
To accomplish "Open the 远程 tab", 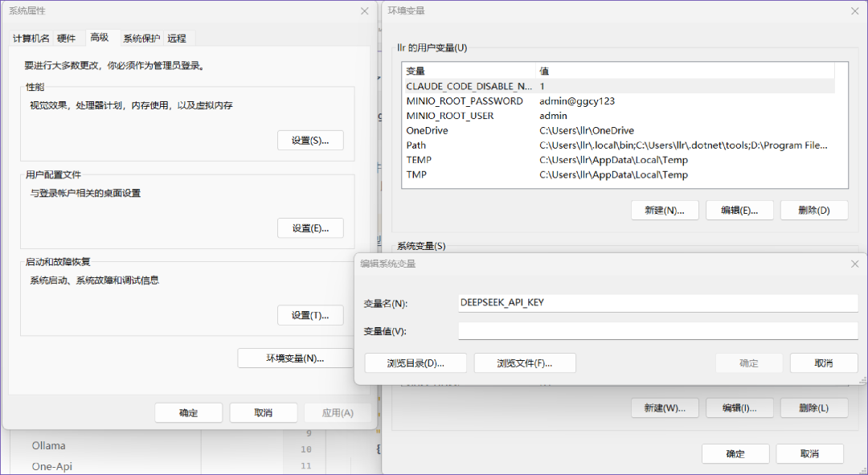I will (178, 38).
